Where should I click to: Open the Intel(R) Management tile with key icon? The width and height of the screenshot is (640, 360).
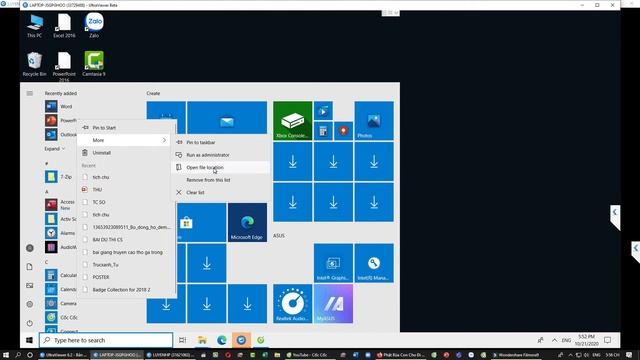point(374,263)
